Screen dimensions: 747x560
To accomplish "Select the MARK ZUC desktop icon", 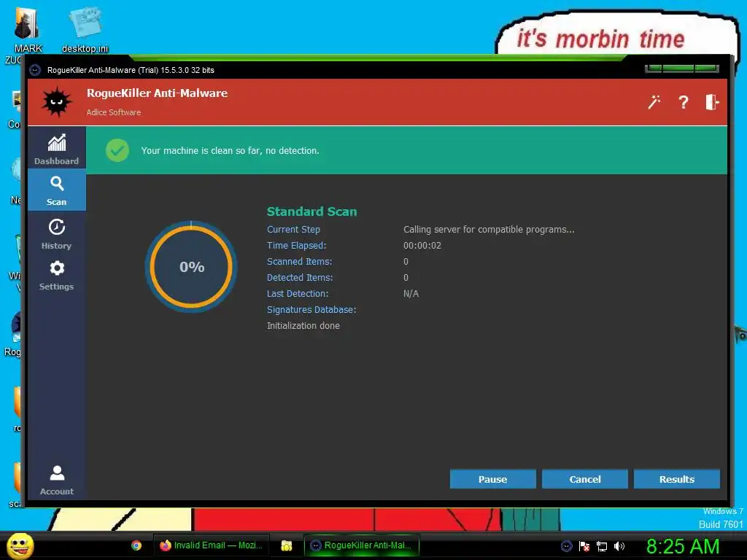I will 27,35.
